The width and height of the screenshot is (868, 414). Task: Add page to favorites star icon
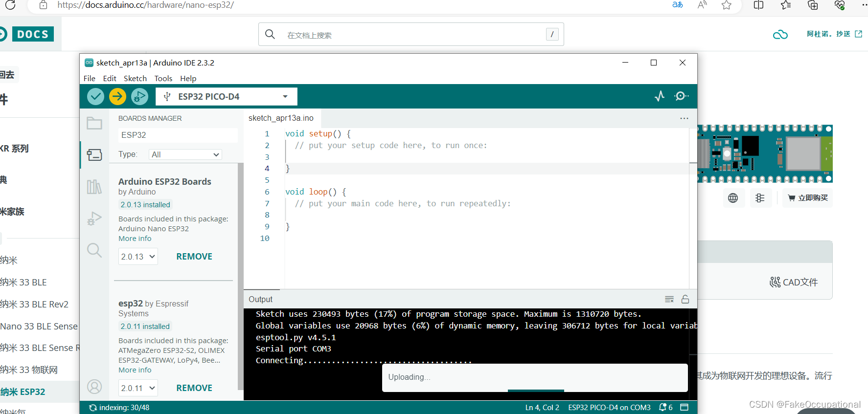pos(727,5)
